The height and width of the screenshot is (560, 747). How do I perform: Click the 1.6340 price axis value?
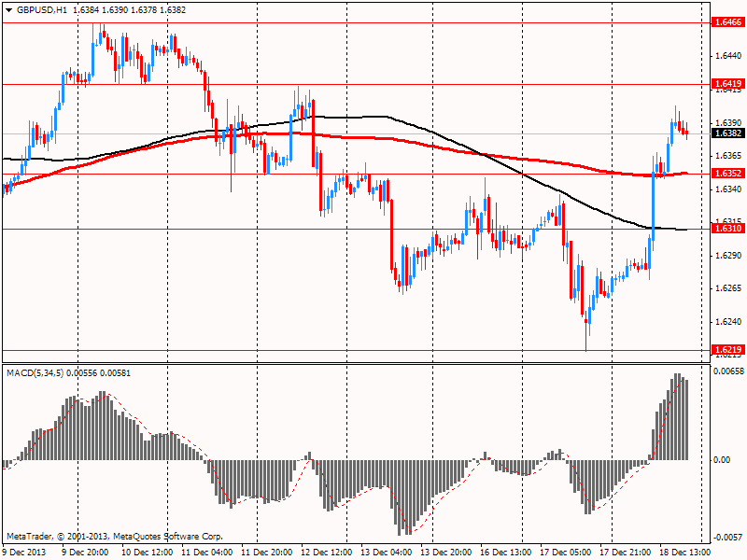coord(729,189)
